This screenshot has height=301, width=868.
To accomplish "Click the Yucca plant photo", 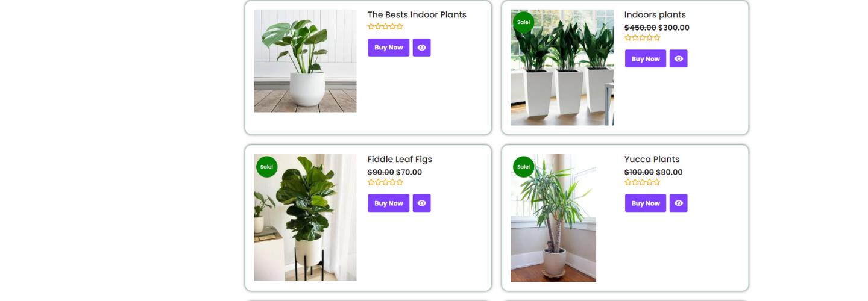I will pyautogui.click(x=553, y=218).
